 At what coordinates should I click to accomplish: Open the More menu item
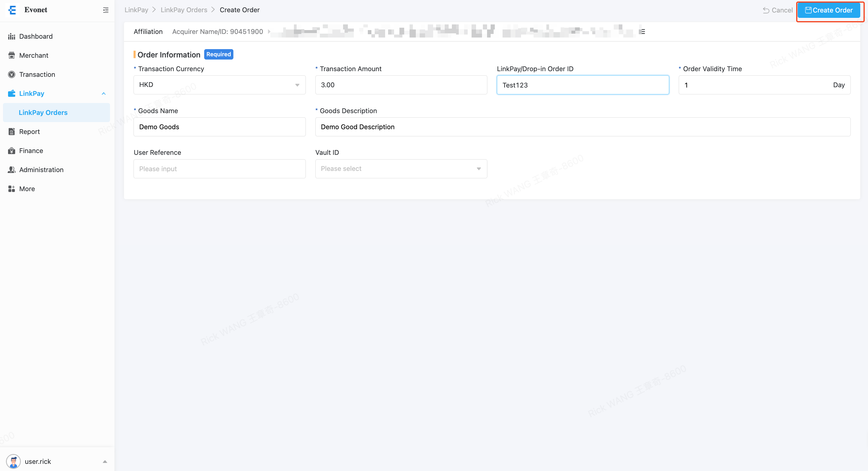pyautogui.click(x=27, y=189)
